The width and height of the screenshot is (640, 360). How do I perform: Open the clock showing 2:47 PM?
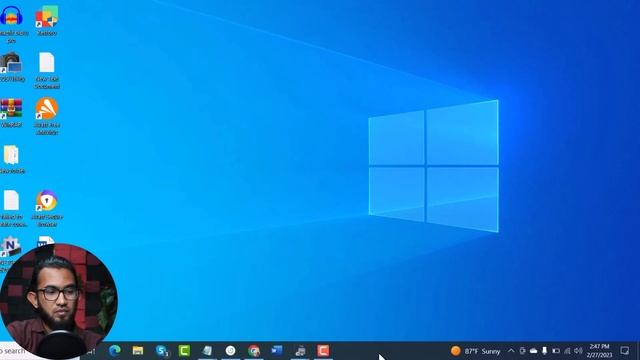pyautogui.click(x=599, y=351)
